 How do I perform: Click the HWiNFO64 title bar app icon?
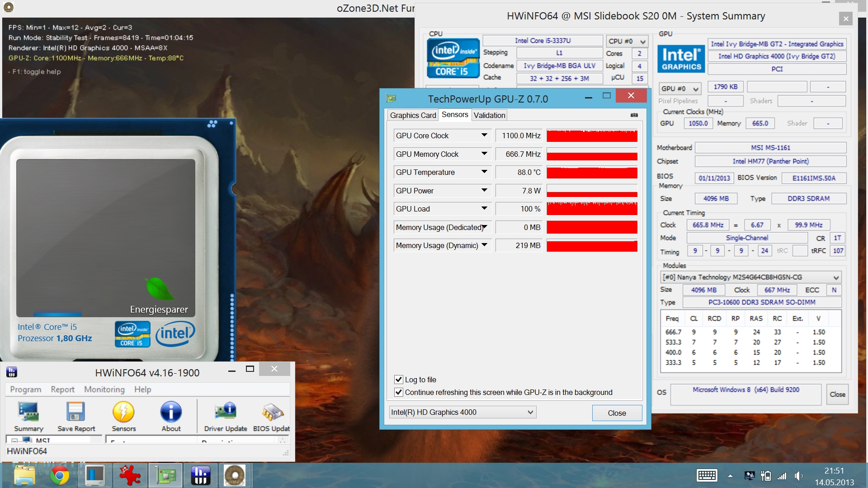click(12, 372)
